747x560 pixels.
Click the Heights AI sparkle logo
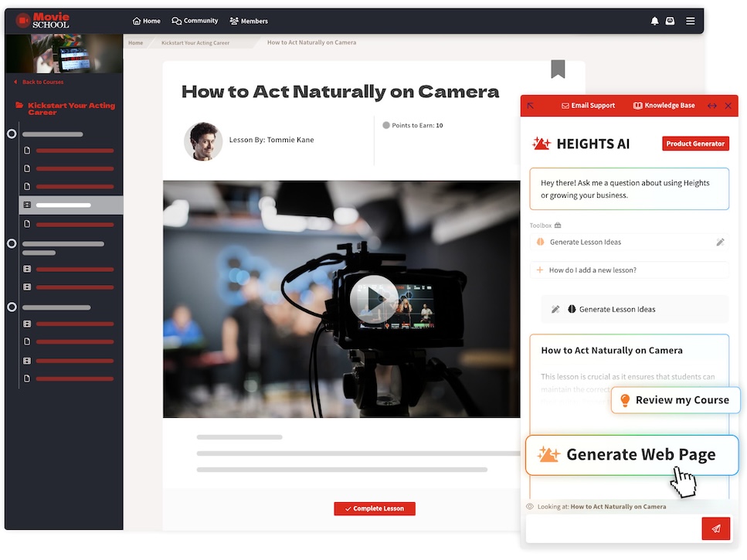click(x=542, y=144)
